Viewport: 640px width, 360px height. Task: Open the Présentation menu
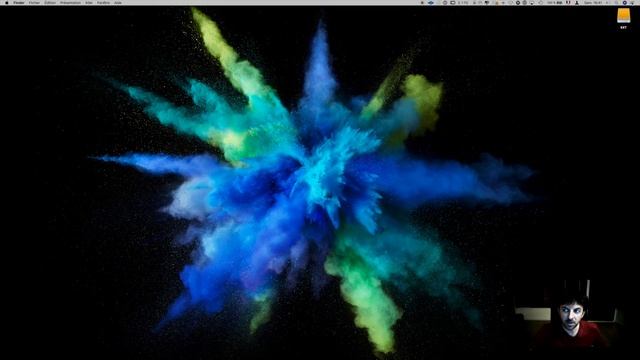click(x=70, y=2)
